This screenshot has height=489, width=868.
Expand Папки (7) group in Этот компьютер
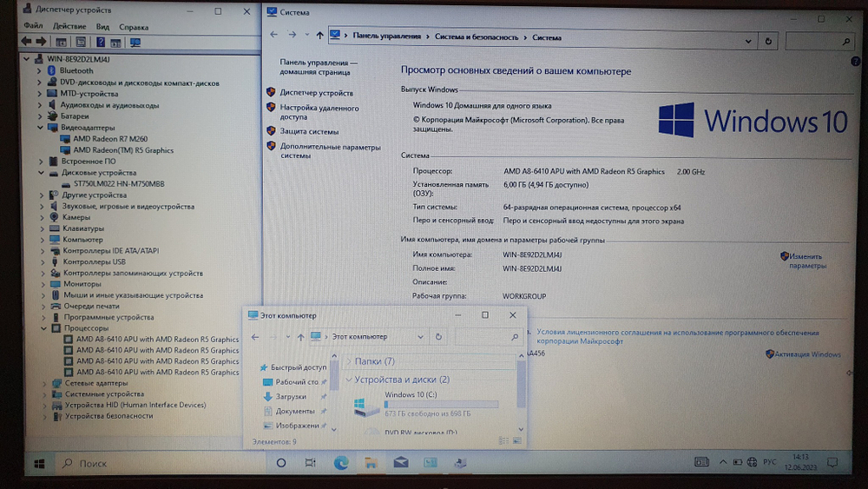point(349,361)
